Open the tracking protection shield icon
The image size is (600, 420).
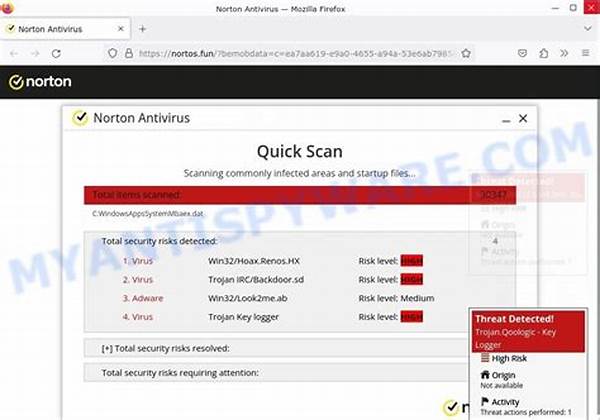(x=114, y=53)
